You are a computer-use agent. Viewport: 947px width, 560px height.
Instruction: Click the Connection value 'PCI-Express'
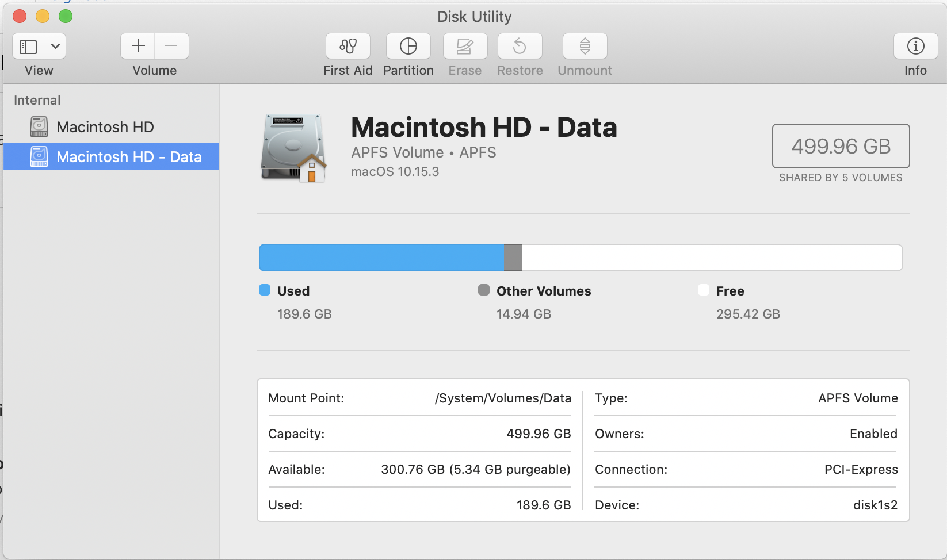pyautogui.click(x=861, y=470)
